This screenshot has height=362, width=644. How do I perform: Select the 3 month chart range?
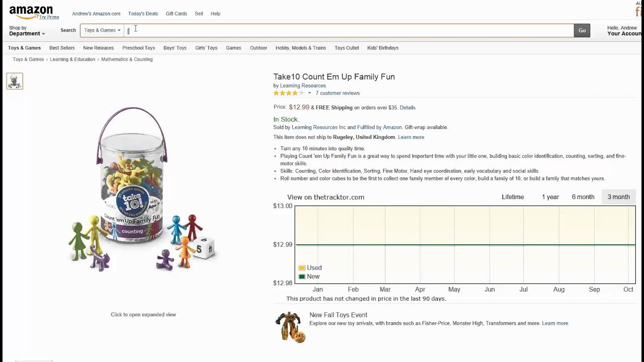pyautogui.click(x=618, y=197)
